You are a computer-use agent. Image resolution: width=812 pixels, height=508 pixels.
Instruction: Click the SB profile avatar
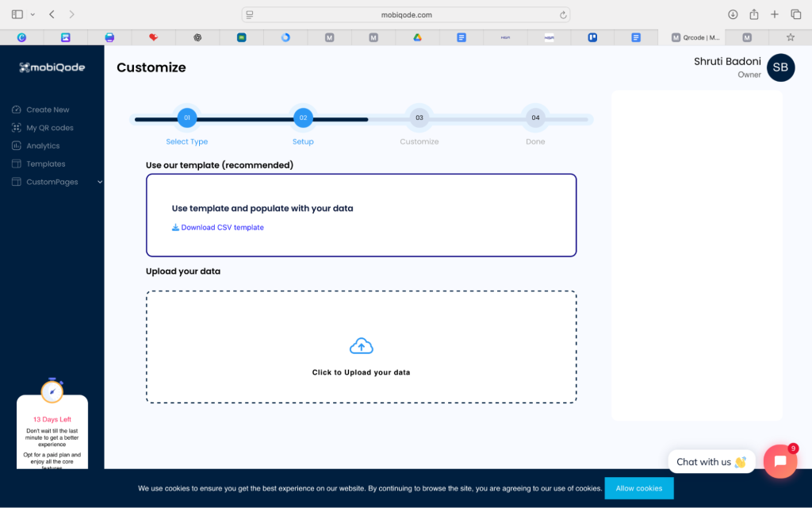[780, 67]
